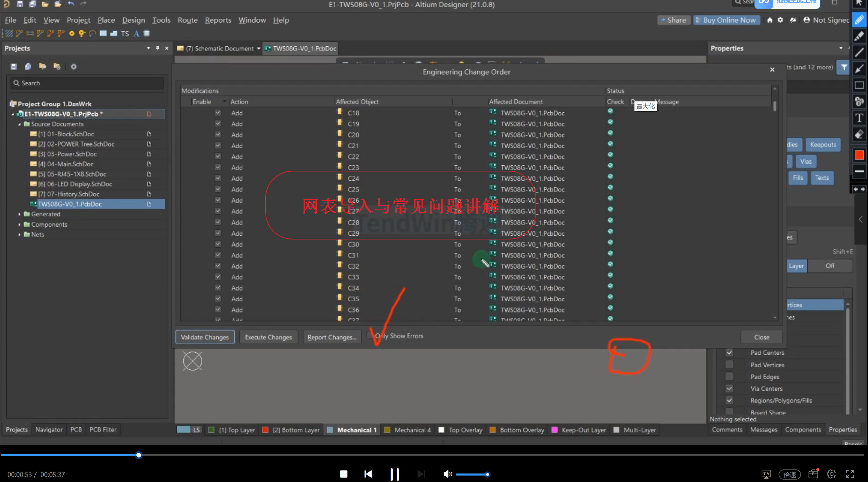Click the place arc tool icon

click(x=92, y=34)
